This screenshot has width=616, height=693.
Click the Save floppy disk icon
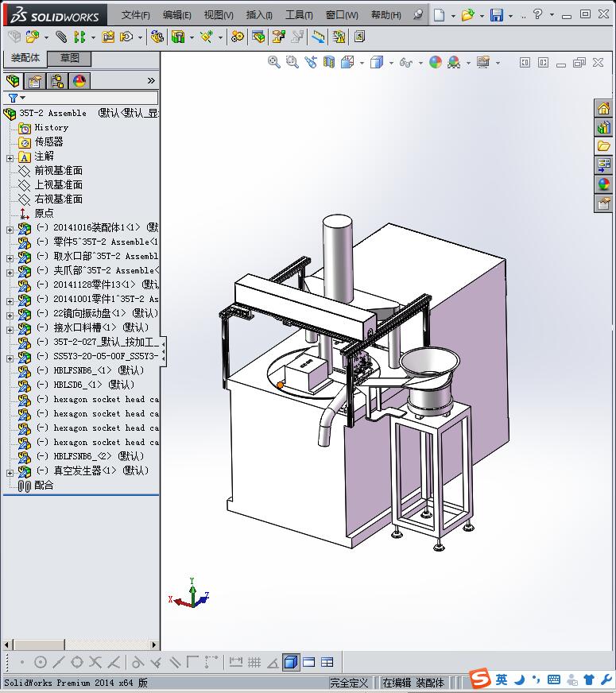[x=497, y=15]
